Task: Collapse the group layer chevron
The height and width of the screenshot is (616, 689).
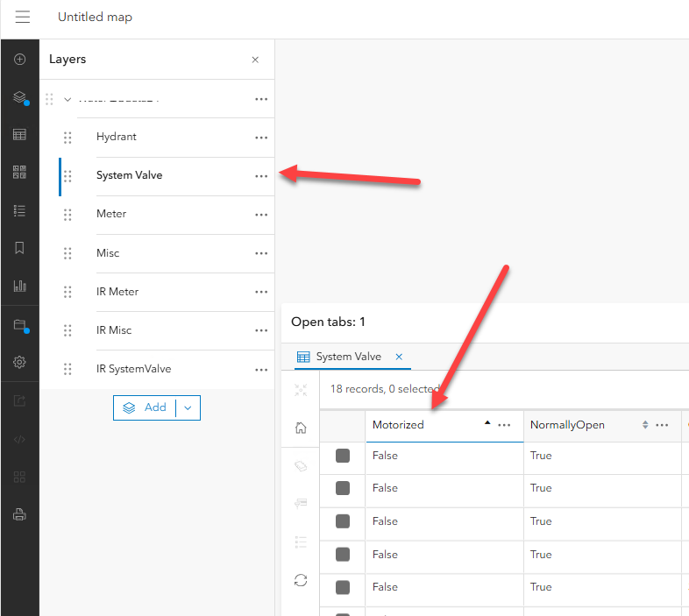Action: point(67,99)
